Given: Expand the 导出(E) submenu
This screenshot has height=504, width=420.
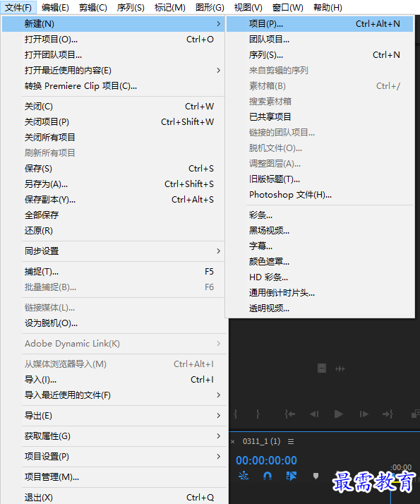Looking at the screenshot, I should click(219, 415).
